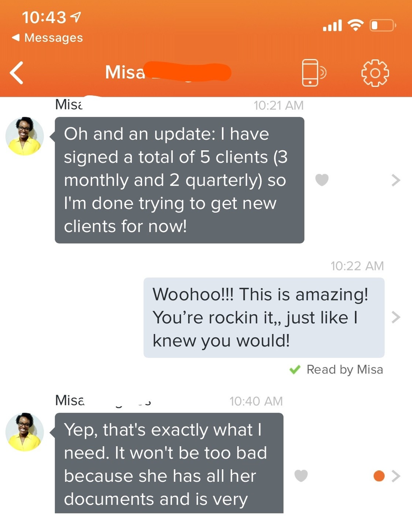Go back using the left chevron arrow
412x532 pixels.
pyautogui.click(x=17, y=73)
